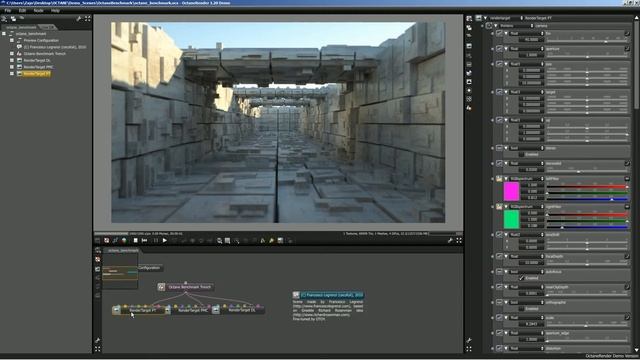Click the node graph pin icon at bottom-left

[98, 340]
